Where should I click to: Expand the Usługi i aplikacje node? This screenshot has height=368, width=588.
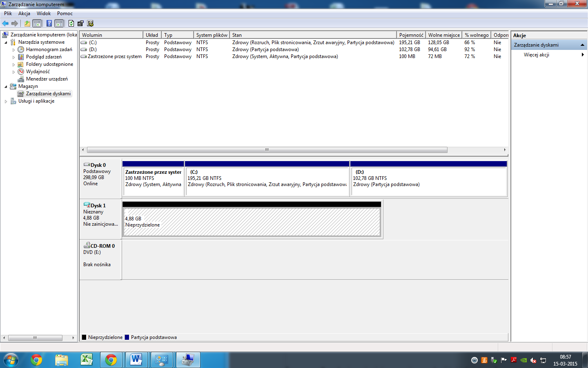point(6,101)
